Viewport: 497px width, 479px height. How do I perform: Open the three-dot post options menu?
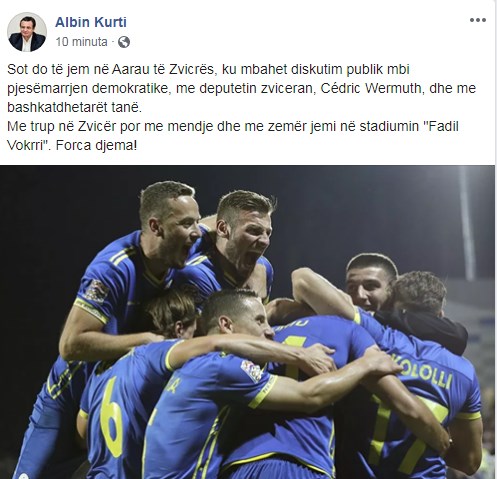pyautogui.click(x=478, y=20)
